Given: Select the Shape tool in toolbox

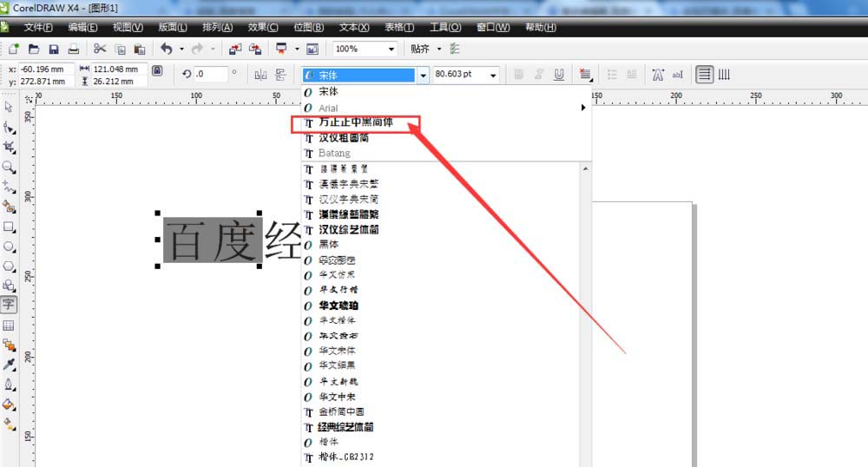Looking at the screenshot, I should (x=9, y=128).
